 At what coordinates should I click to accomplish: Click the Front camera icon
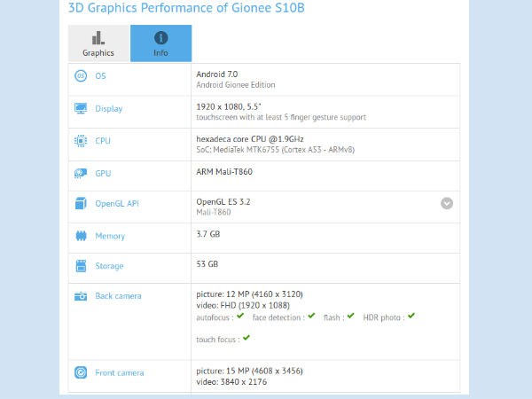[81, 372]
